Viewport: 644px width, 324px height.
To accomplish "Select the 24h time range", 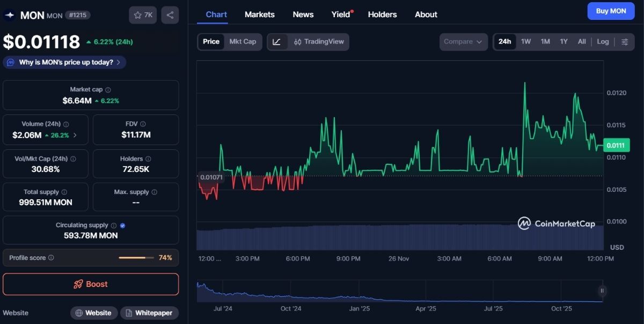I will pos(504,42).
